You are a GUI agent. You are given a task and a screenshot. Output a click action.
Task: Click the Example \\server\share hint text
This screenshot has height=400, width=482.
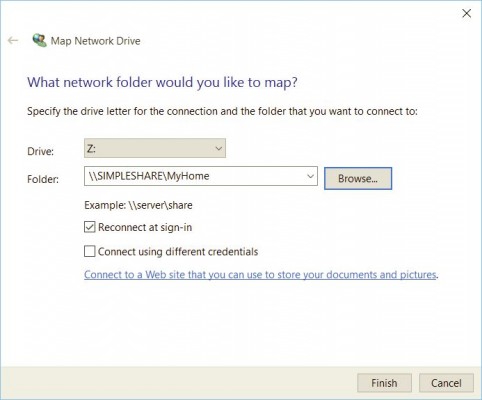coord(138,205)
